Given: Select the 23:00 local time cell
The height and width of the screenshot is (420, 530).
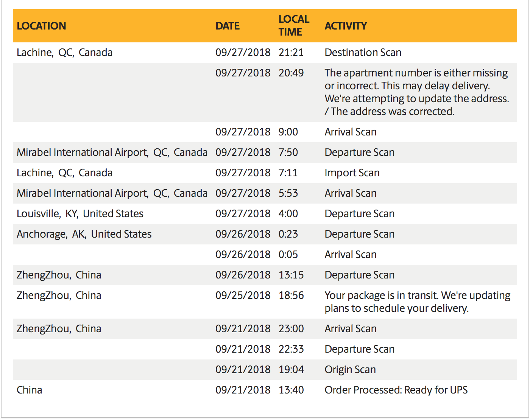Looking at the screenshot, I should point(291,329).
